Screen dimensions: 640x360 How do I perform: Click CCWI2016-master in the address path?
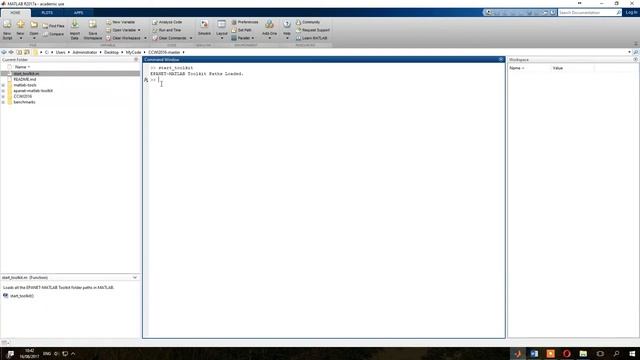click(x=164, y=52)
